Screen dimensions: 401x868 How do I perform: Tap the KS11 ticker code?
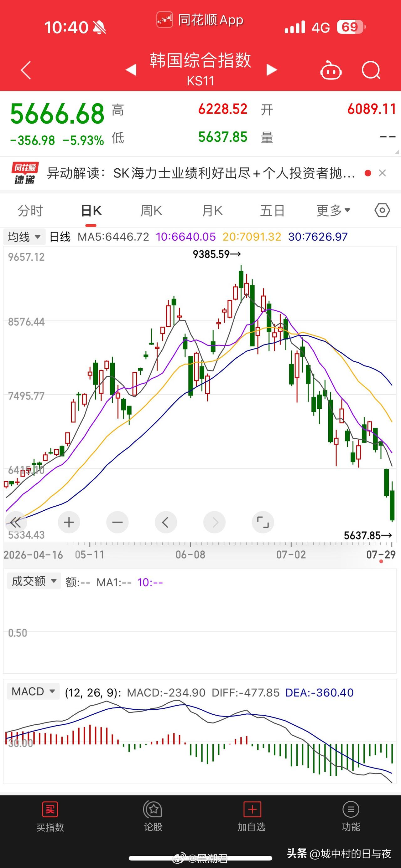[201, 81]
